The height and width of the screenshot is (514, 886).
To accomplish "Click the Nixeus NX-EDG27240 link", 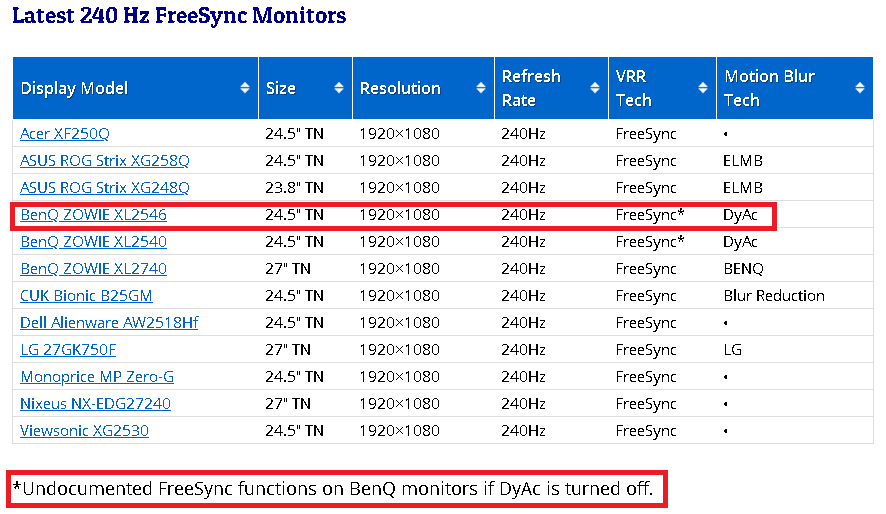I will (95, 403).
